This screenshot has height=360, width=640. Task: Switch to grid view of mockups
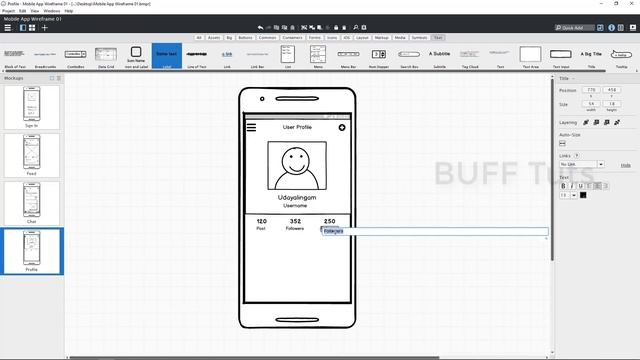point(32,28)
